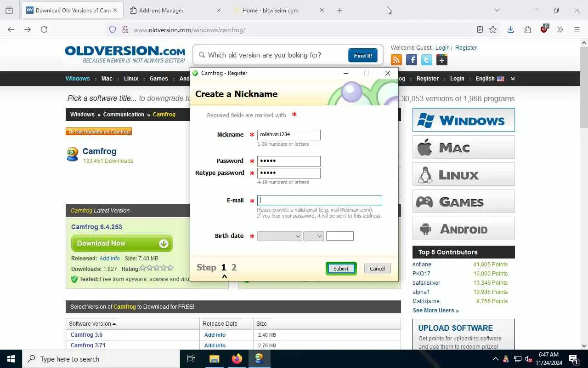
Task: Click the muted volume tray icon
Action: coord(528,359)
